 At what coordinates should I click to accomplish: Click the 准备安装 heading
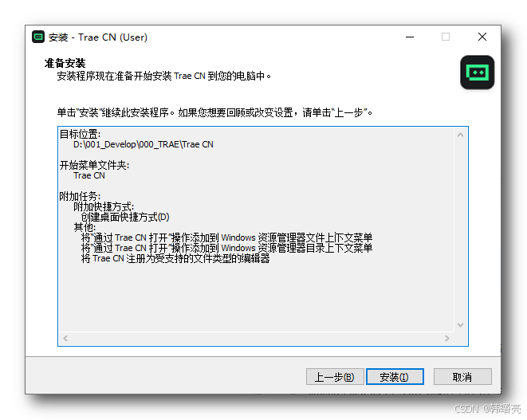click(65, 63)
